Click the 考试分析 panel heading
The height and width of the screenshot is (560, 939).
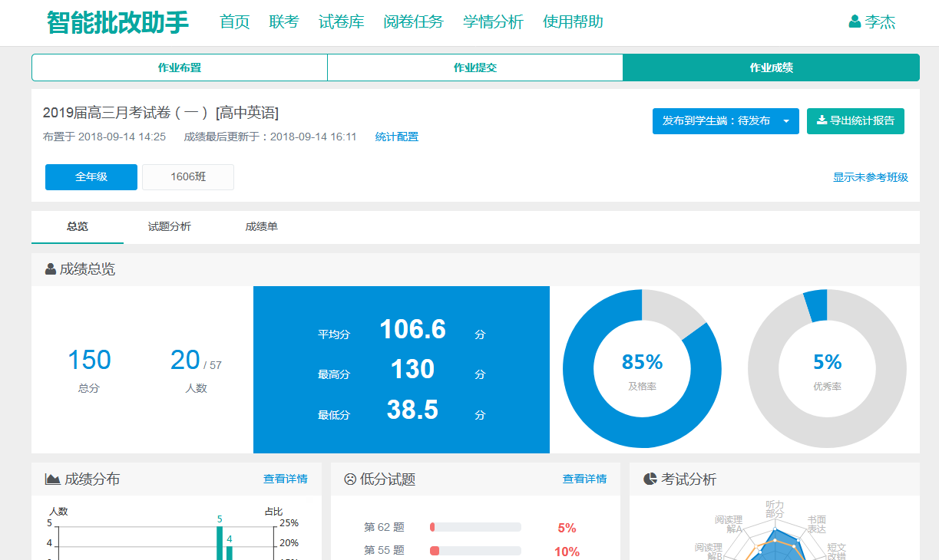pyautogui.click(x=689, y=479)
